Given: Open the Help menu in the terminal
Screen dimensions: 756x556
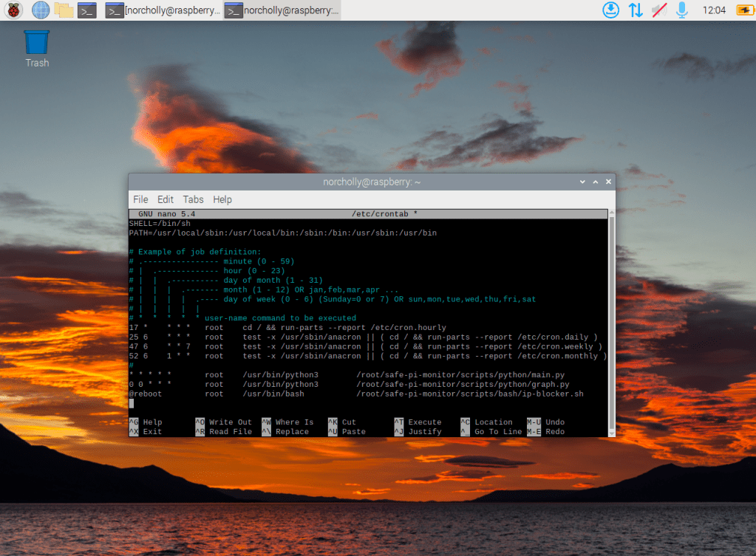Looking at the screenshot, I should point(222,199).
